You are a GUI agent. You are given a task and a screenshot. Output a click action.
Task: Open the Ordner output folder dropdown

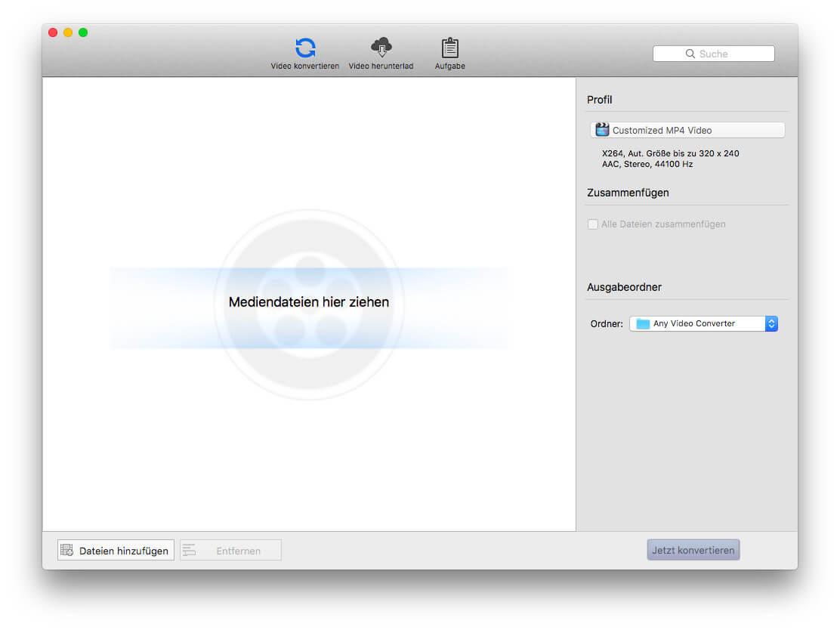(x=703, y=323)
